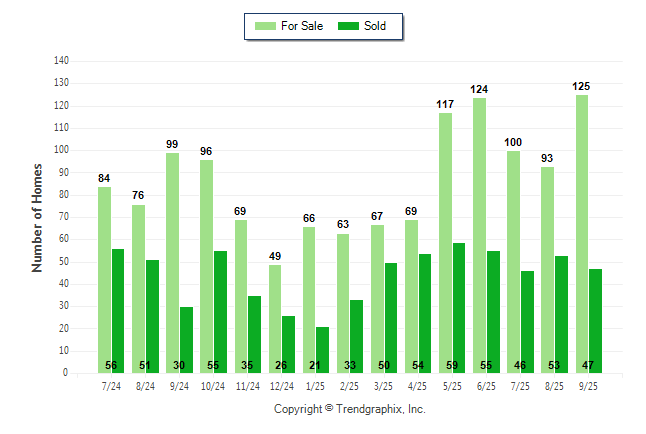Toggle the Sold series legend label
Image resolution: width=646 pixels, height=434 pixels.
pyautogui.click(x=375, y=26)
